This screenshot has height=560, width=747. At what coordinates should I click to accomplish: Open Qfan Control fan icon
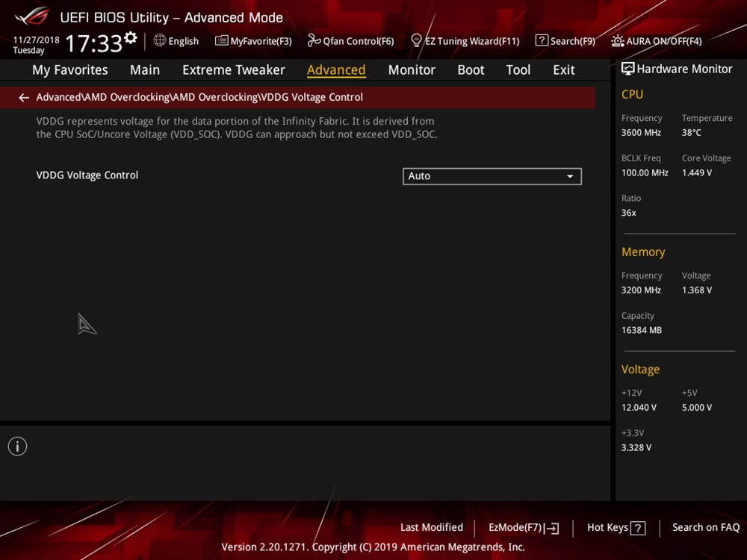[x=314, y=40]
